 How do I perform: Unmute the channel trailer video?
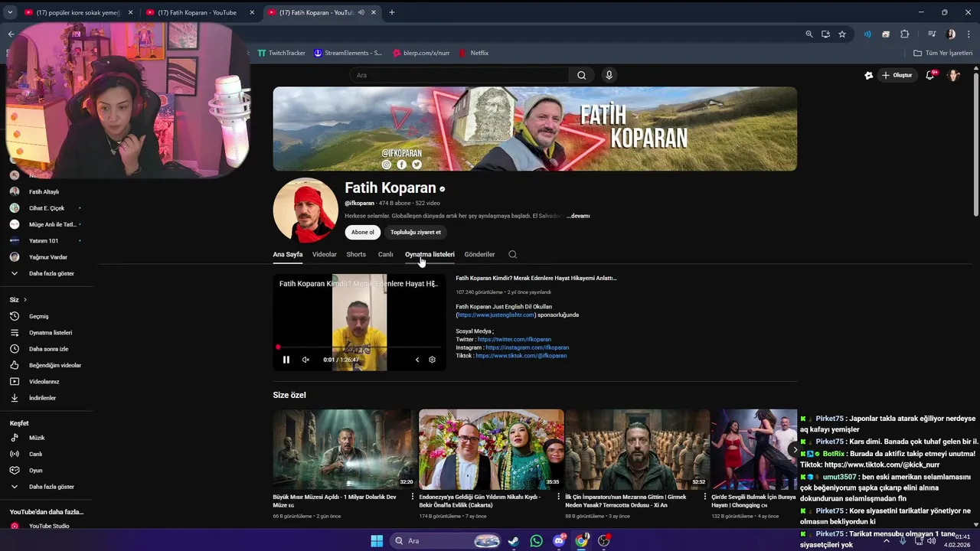click(305, 360)
